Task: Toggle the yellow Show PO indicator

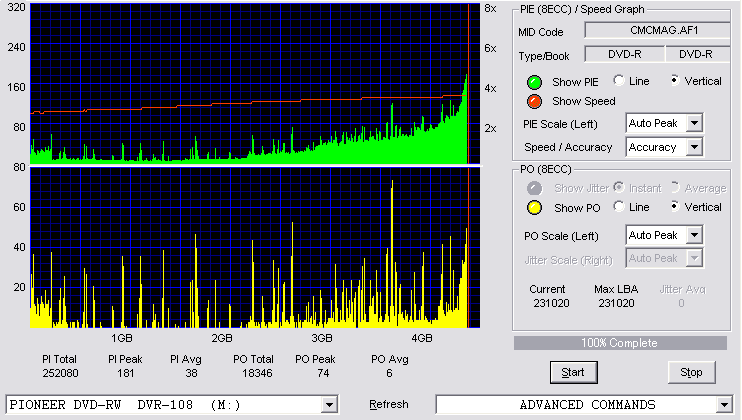Action: coord(534,208)
